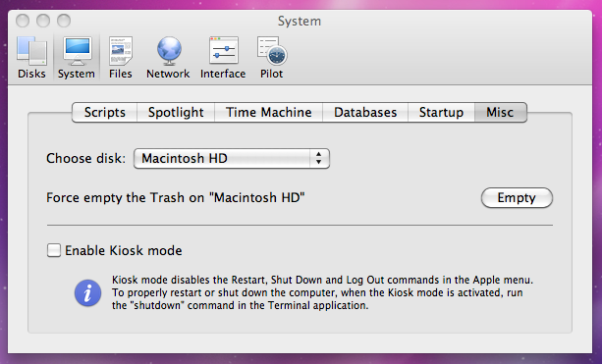Enable Kiosk mode checkbox
Viewport: 602px width, 364px height.
click(54, 250)
